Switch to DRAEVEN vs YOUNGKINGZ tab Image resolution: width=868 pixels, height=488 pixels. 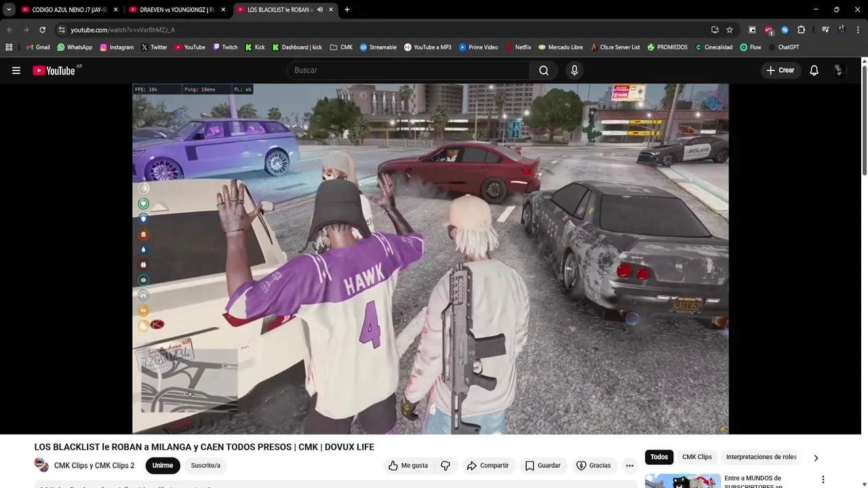click(x=177, y=9)
